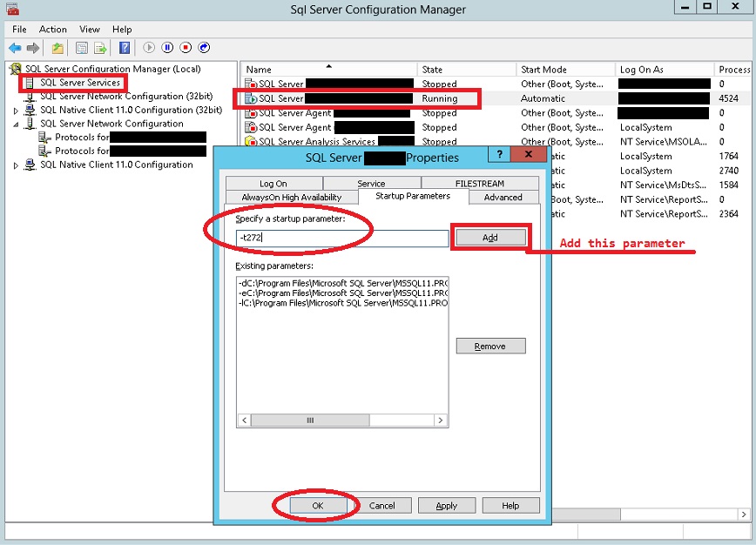Open the AlwaysOn High Availability tab
Screen dimensions: 756x545
[292, 197]
